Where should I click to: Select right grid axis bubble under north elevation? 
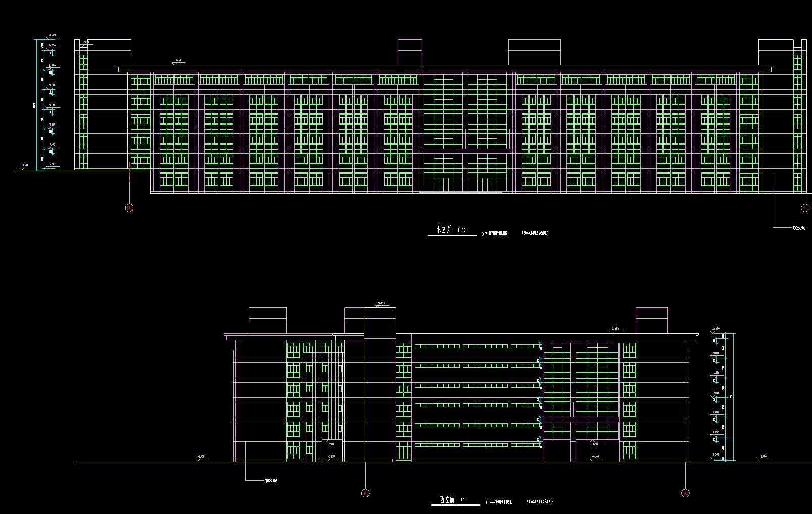pos(805,208)
